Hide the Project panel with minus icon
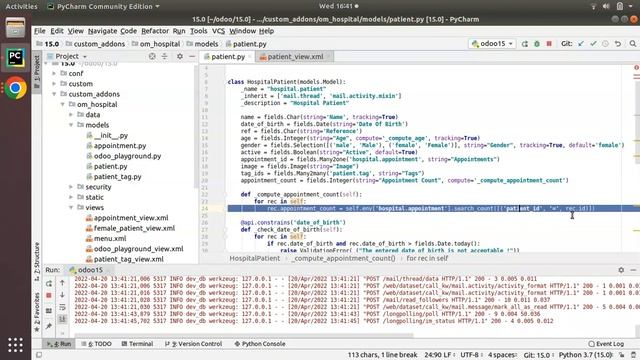Image resolution: width=640 pixels, height=360 pixels. 192,56
